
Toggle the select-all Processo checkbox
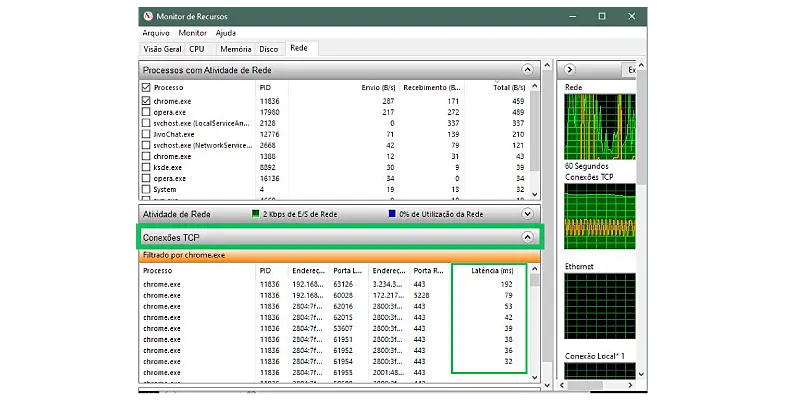click(x=146, y=87)
